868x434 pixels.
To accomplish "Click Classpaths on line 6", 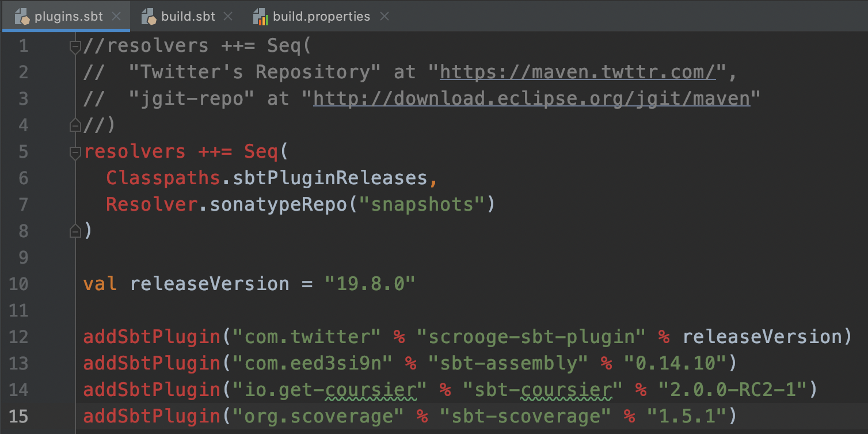I will coord(163,178).
